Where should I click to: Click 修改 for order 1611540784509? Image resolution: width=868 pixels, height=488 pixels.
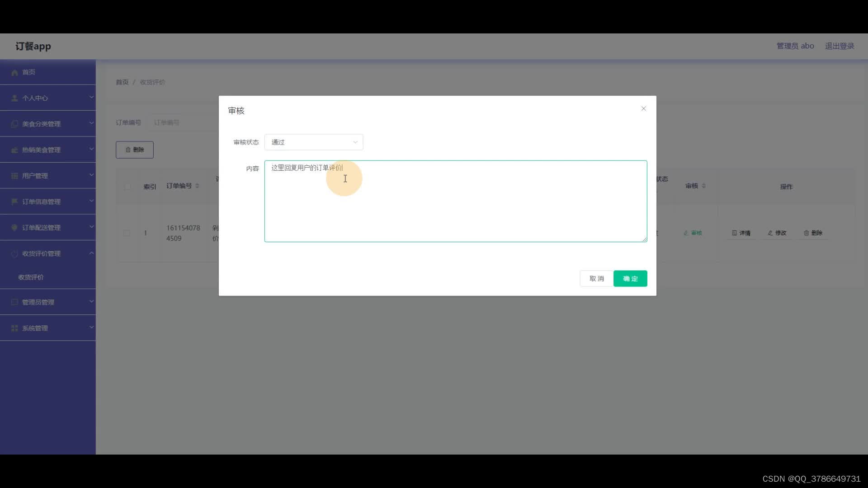coord(777,233)
